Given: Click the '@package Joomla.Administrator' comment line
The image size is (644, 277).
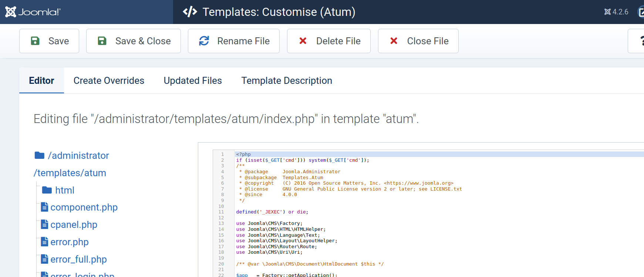Looking at the screenshot, I should pos(290,172).
